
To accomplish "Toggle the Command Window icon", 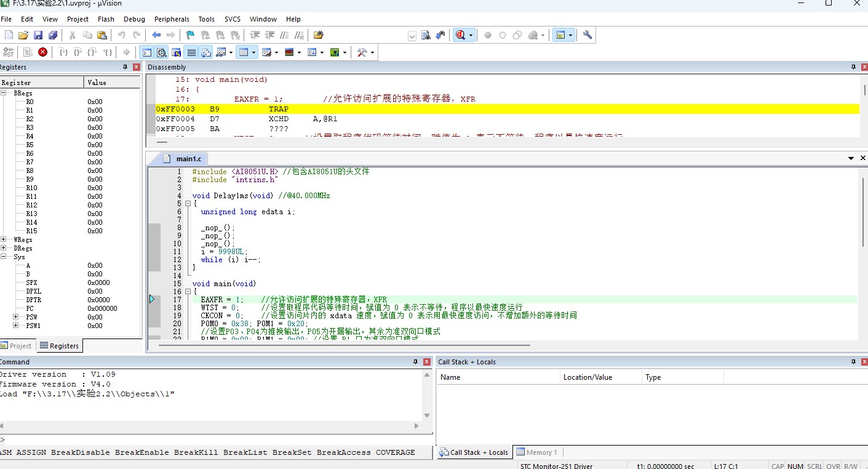I will point(146,52).
